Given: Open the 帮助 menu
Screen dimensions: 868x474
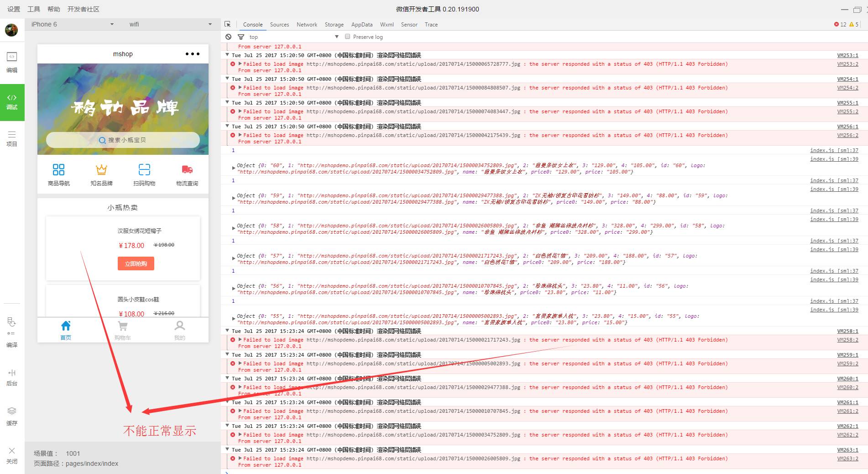Looking at the screenshot, I should [x=54, y=9].
